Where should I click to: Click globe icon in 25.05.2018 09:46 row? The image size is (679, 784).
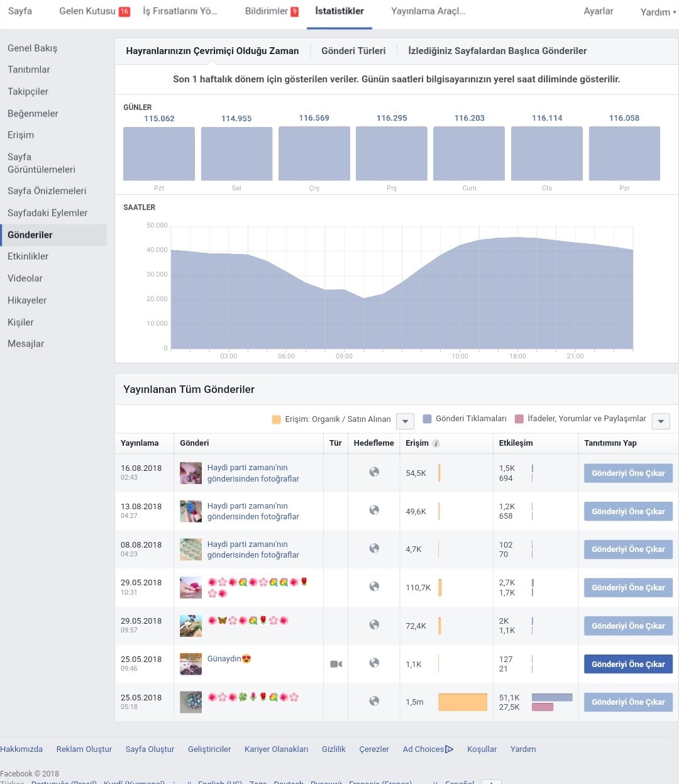pos(374,663)
